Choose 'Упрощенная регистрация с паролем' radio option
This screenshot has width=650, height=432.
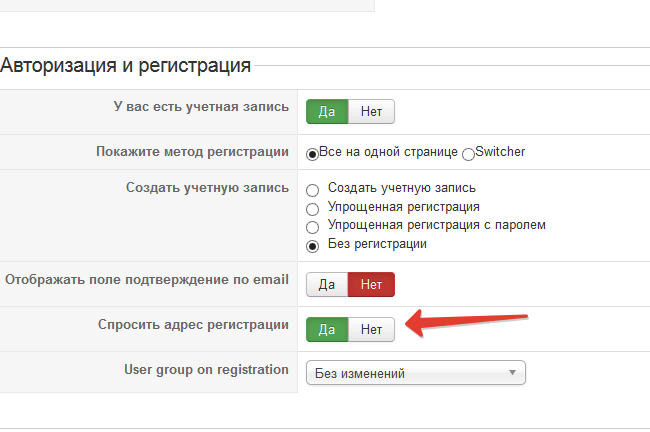(313, 227)
